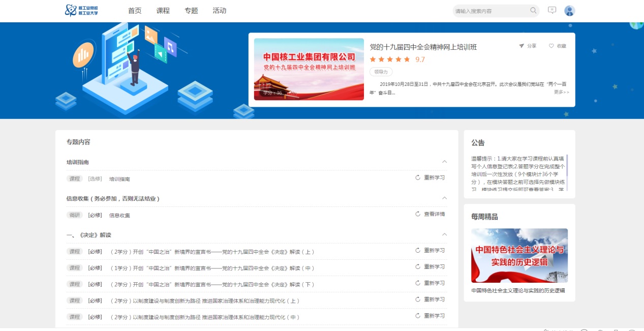Open course title 《决定》解读（中）

212,268
